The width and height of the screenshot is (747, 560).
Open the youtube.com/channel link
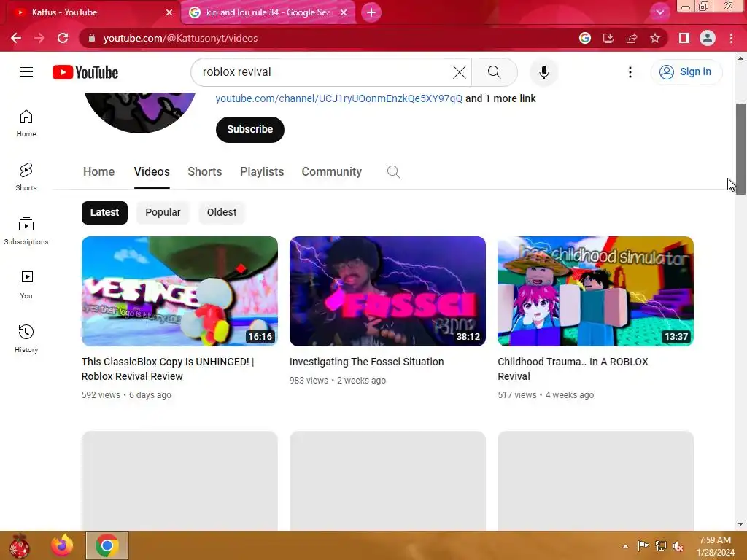coord(338,98)
